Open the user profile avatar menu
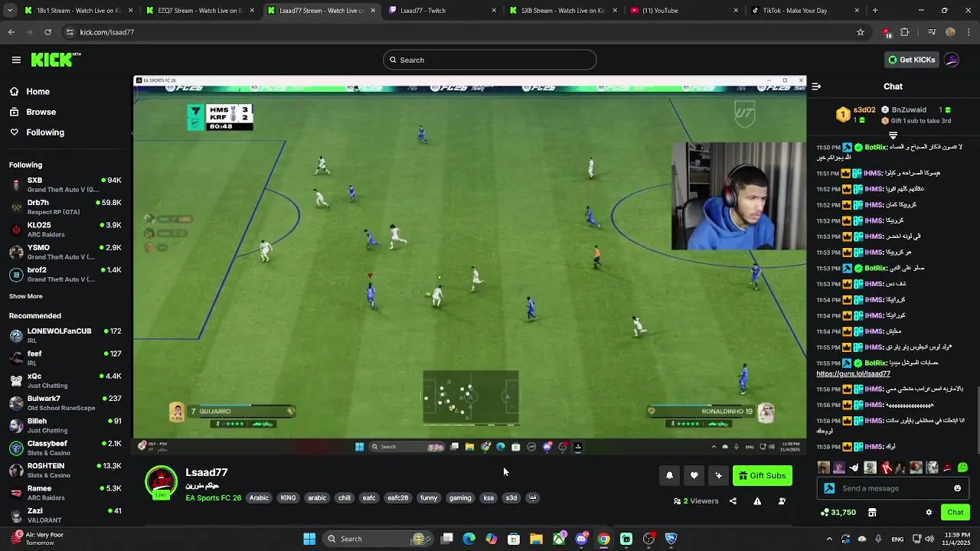 [952, 60]
